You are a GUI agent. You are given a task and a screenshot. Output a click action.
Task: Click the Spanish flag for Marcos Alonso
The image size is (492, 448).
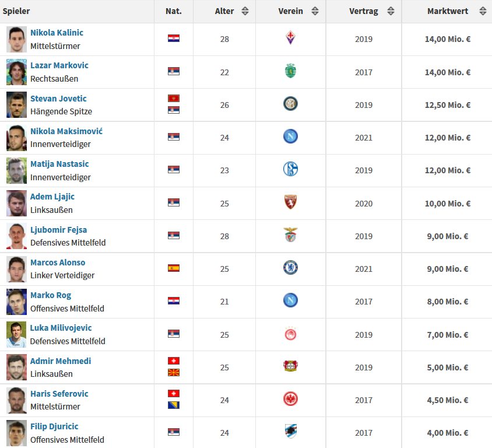click(x=174, y=268)
